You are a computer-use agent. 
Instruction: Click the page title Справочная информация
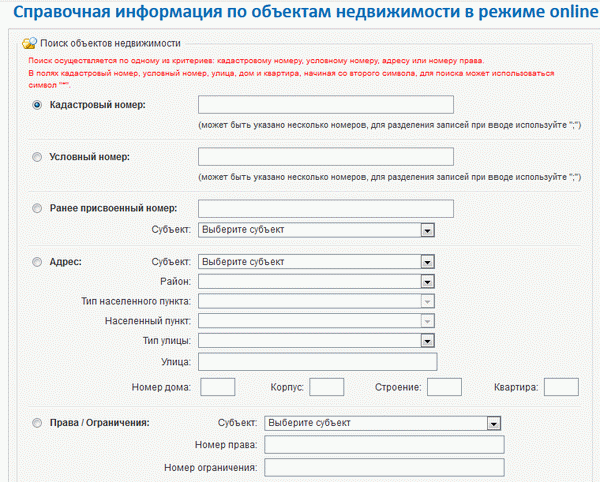pos(306,11)
